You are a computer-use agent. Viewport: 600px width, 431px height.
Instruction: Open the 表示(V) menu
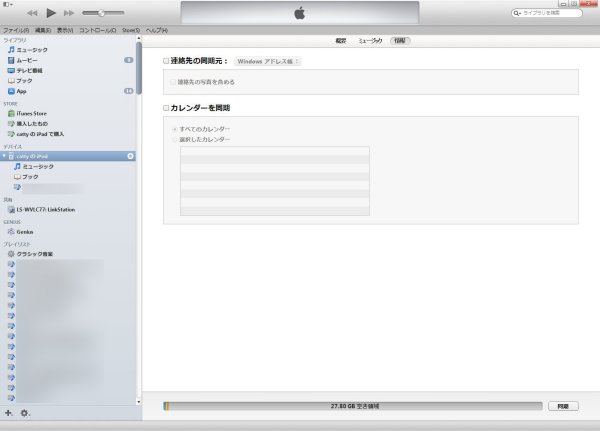coord(65,30)
